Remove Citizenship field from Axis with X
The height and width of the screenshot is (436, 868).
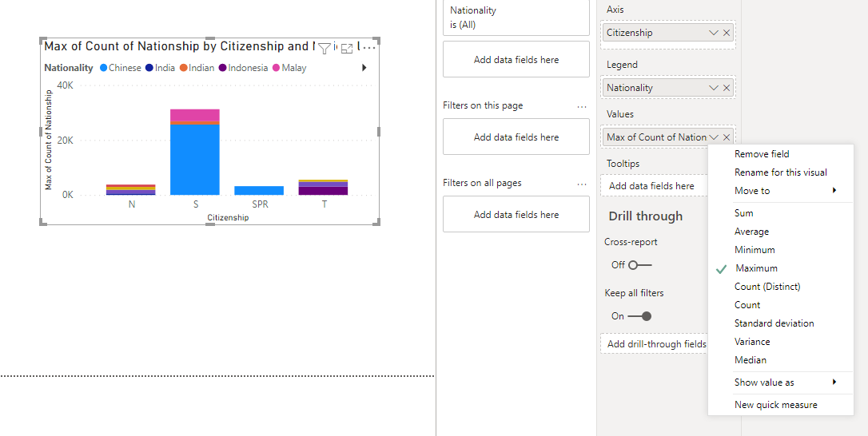(727, 33)
